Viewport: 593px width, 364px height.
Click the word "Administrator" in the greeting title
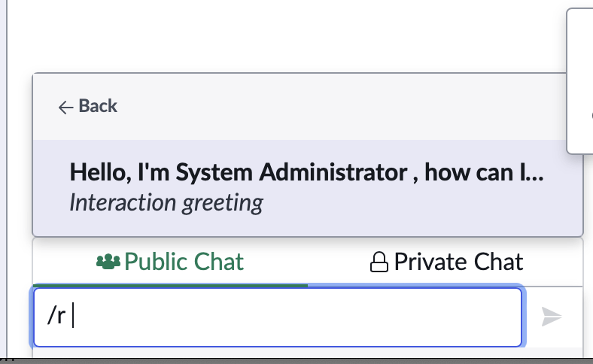coord(337,173)
